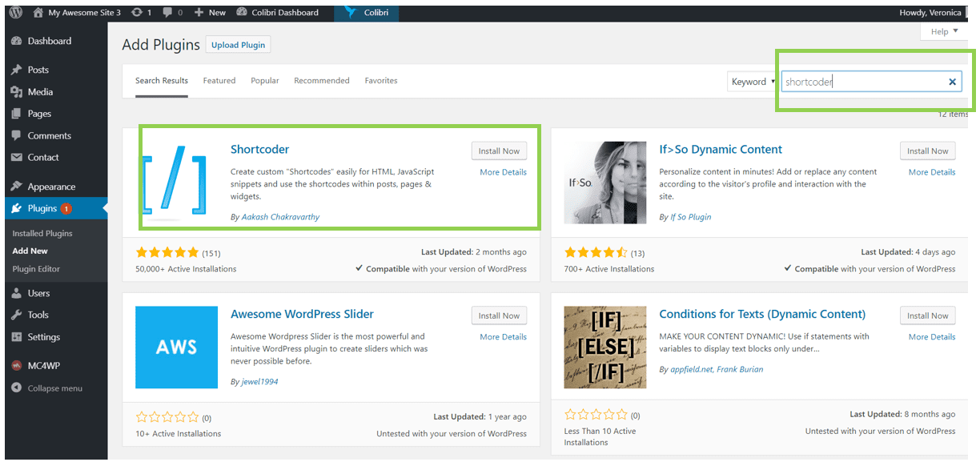Image resolution: width=980 pixels, height=466 pixels.
Task: Expand the Help panel
Action: click(x=944, y=32)
